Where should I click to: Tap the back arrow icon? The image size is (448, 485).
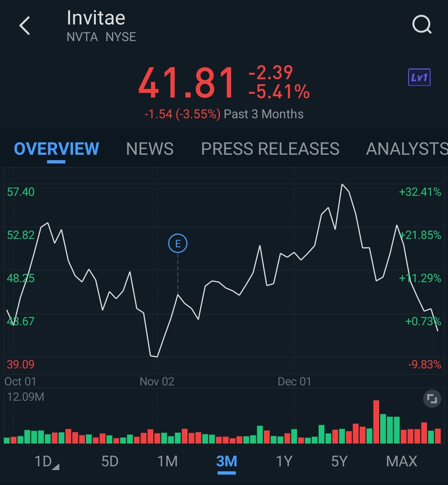pos(24,25)
